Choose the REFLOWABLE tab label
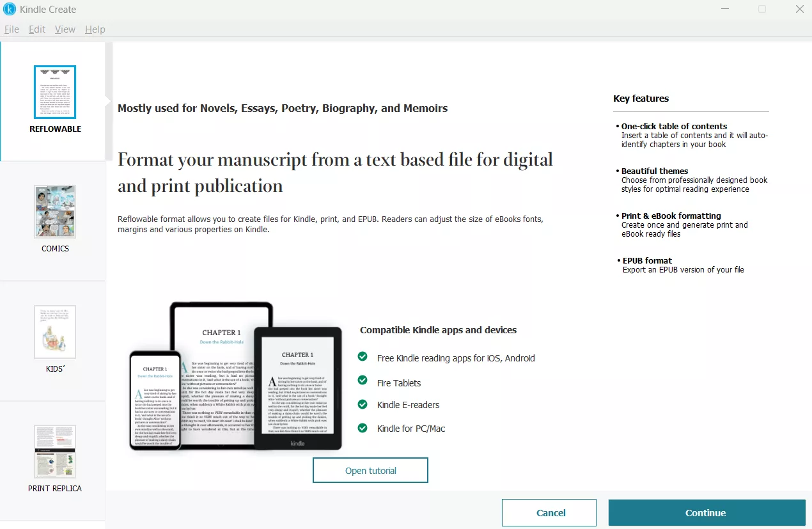Viewport: 812px width, 529px height. 55,129
